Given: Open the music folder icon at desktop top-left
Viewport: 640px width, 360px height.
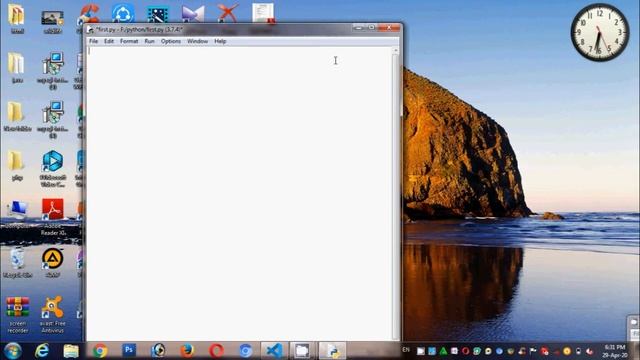Looking at the screenshot, I should [17, 18].
